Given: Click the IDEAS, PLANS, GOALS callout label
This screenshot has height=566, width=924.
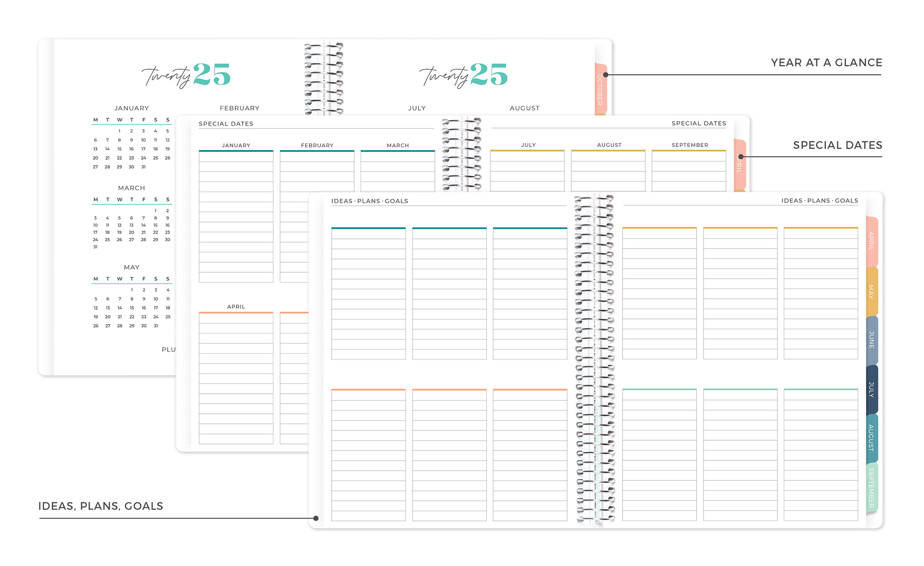Looking at the screenshot, I should tap(100, 506).
